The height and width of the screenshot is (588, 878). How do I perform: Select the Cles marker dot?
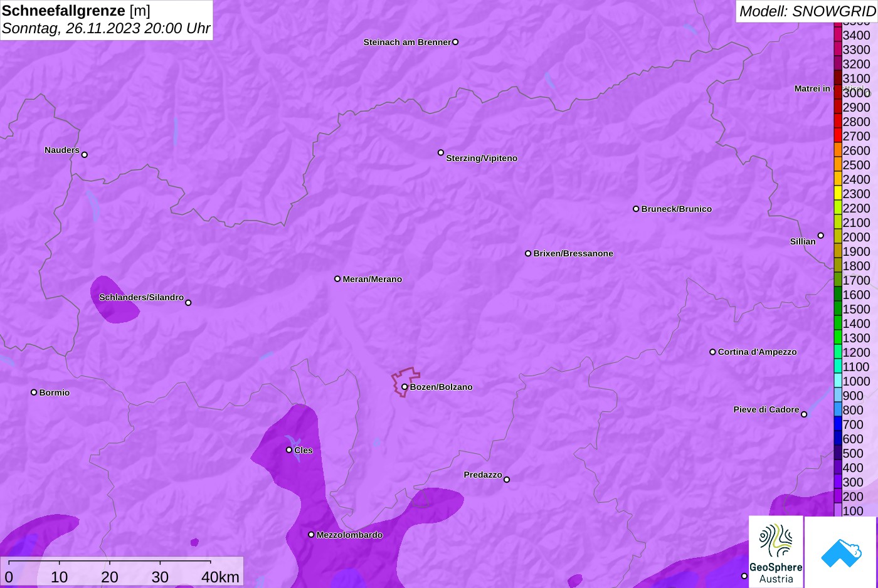[x=289, y=450]
